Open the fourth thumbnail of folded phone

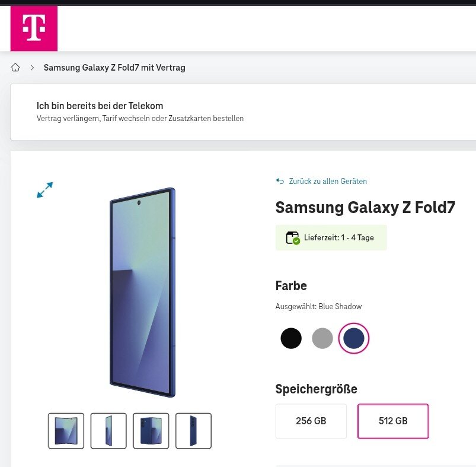[194, 431]
